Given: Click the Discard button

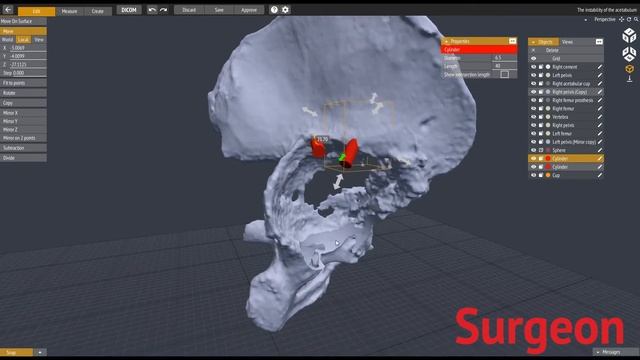Looking at the screenshot, I should (189, 10).
